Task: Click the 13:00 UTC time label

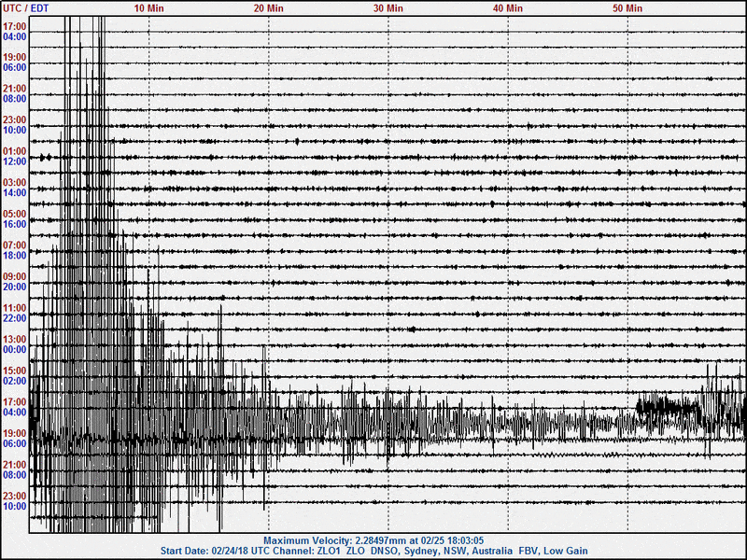Action: [x=15, y=340]
